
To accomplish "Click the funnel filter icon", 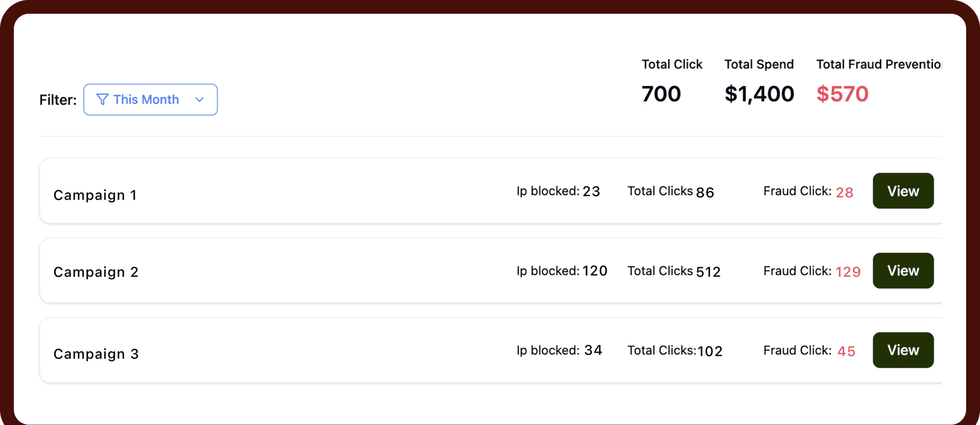I will pyautogui.click(x=102, y=100).
